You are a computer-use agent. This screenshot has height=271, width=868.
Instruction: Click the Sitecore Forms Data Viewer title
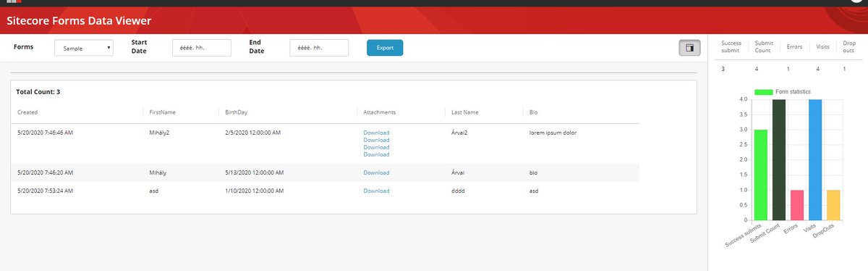pyautogui.click(x=79, y=21)
